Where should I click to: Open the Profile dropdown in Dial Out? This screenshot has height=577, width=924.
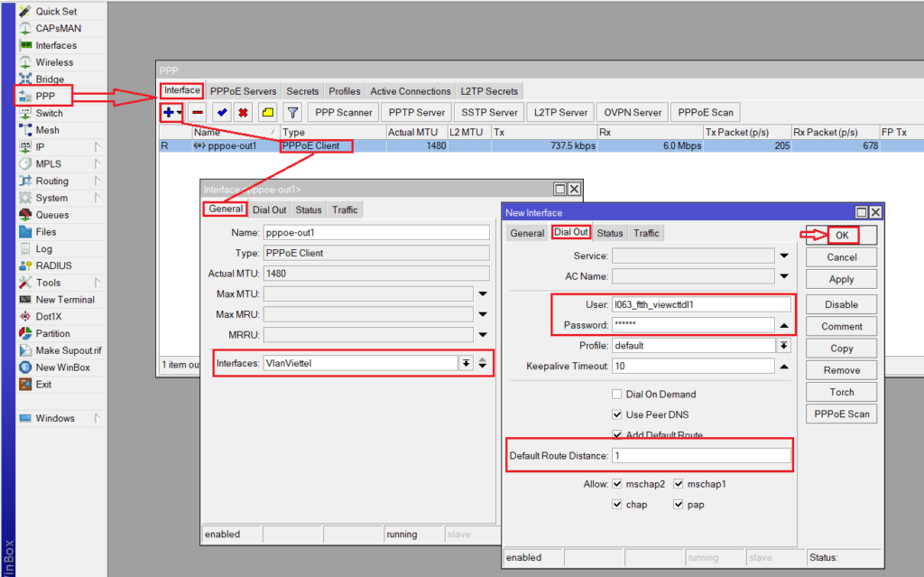783,346
